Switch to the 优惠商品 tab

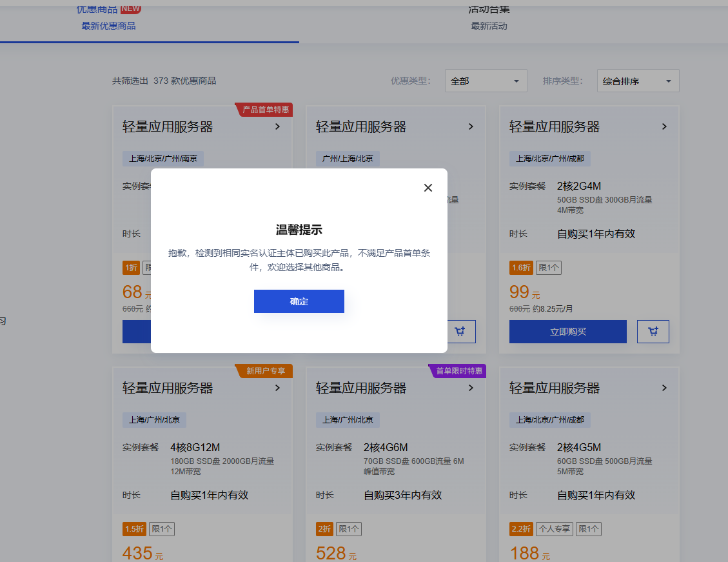pos(108,17)
